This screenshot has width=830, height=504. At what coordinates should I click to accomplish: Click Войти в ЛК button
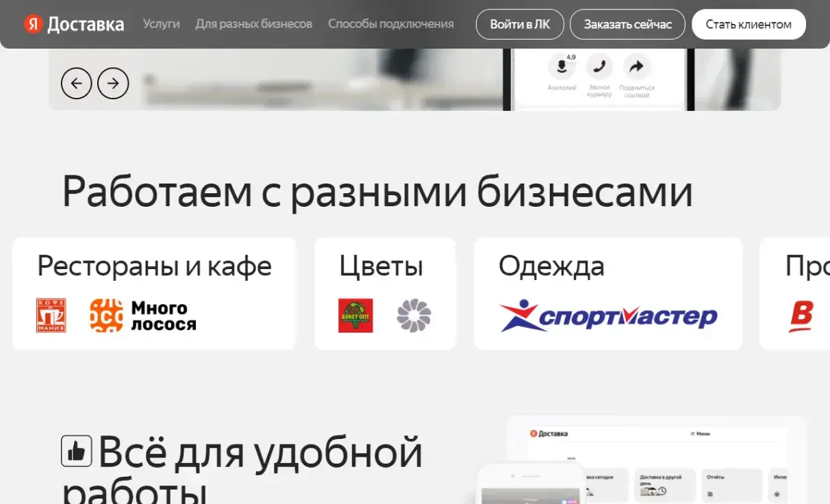(x=520, y=24)
